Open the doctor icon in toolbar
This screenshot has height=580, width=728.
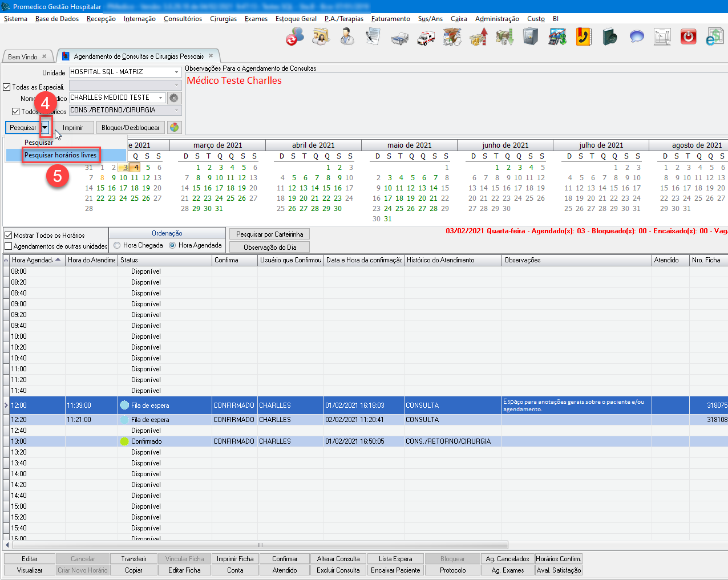click(347, 37)
